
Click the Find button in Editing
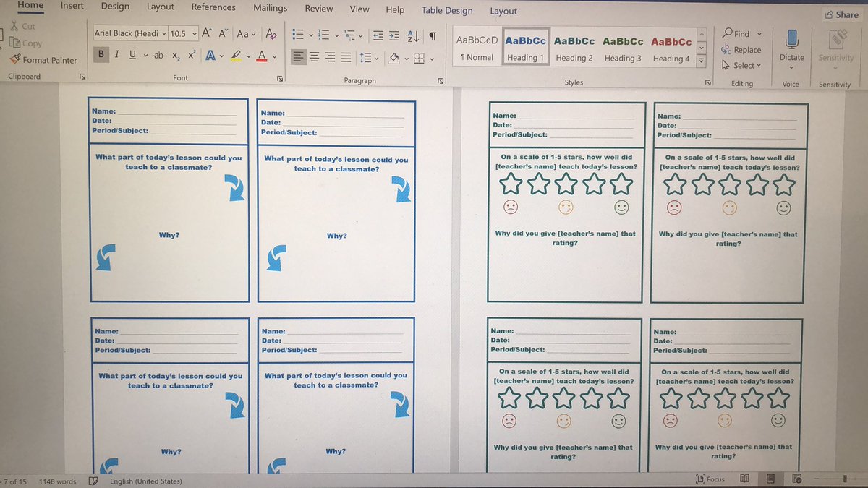click(736, 33)
